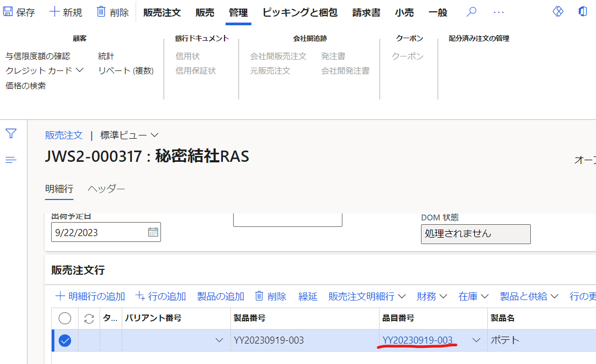596x364 pixels.
Task: Toggle the select-all rows circle in grid header
Action: (65, 318)
